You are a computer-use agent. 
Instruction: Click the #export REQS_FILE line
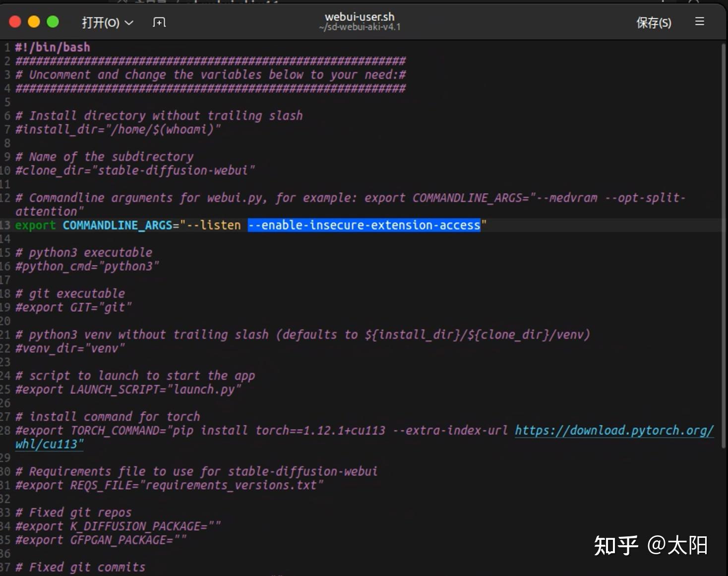[169, 485]
